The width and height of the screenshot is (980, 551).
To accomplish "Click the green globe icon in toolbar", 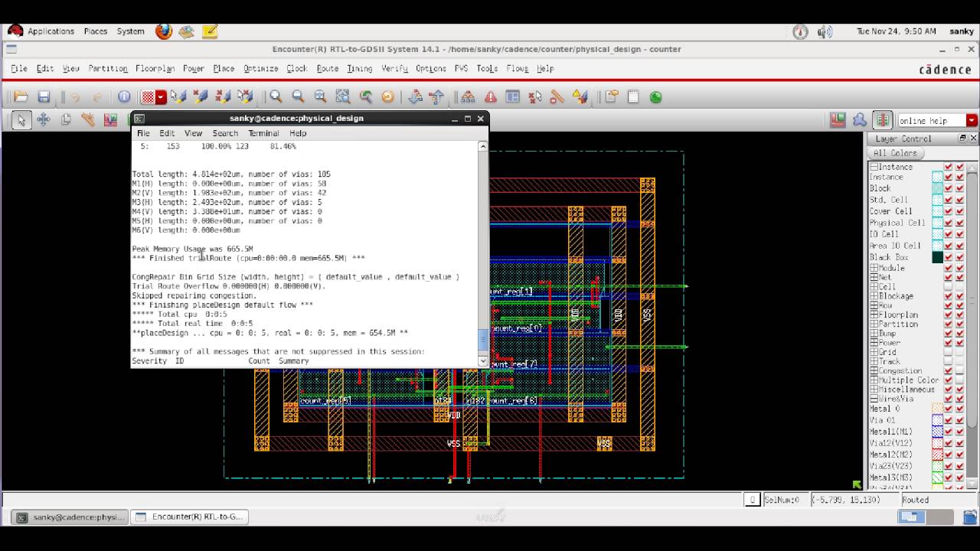I will click(x=655, y=97).
